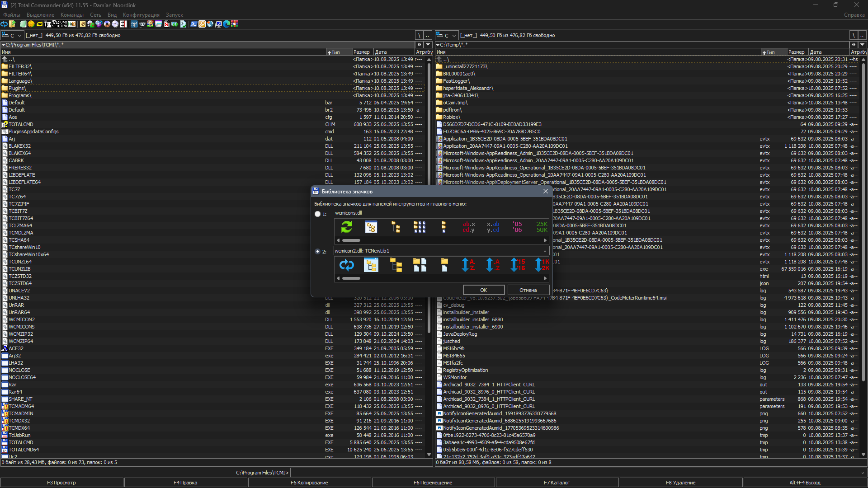This screenshot has height=488, width=868.
Task: Select '15 '16 sort-by-date icon in wcmicon2.dll
Action: coord(517,265)
